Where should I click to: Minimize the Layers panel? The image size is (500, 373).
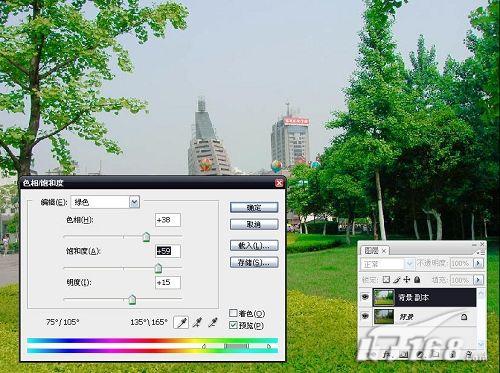(474, 244)
